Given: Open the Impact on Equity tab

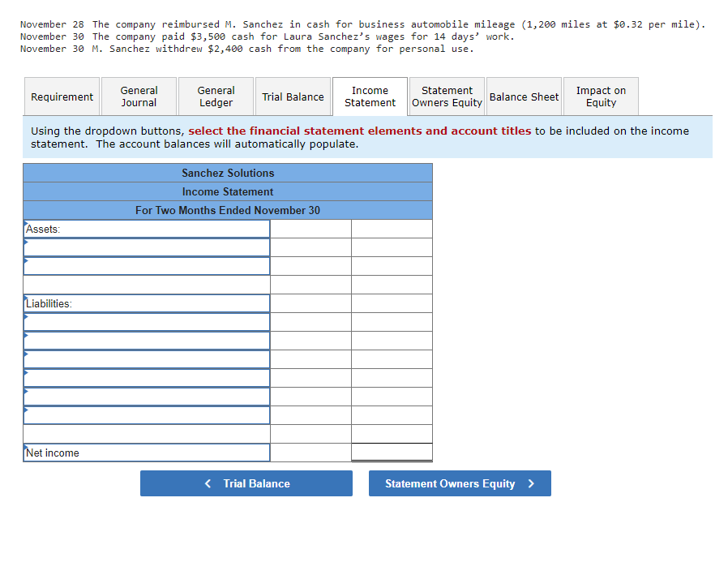Looking at the screenshot, I should click(602, 97).
